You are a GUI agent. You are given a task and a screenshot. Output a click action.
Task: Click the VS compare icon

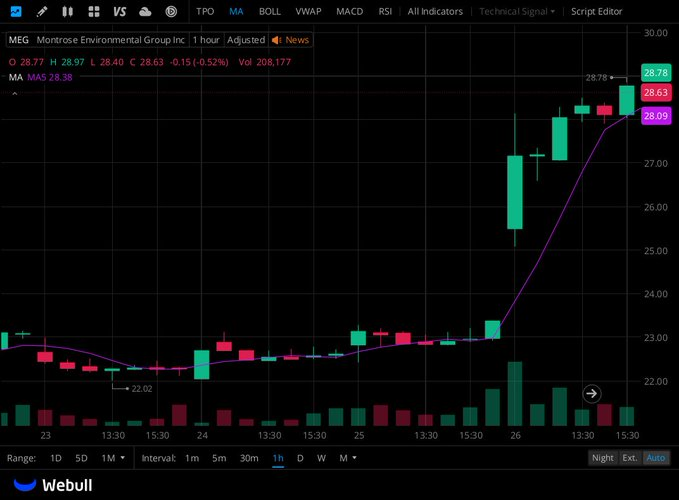(119, 11)
